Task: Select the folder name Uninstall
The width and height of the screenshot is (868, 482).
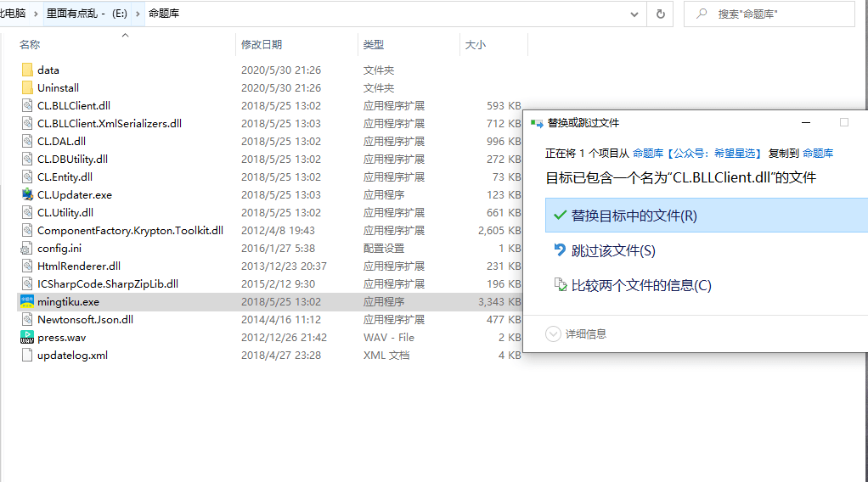Action: point(58,88)
